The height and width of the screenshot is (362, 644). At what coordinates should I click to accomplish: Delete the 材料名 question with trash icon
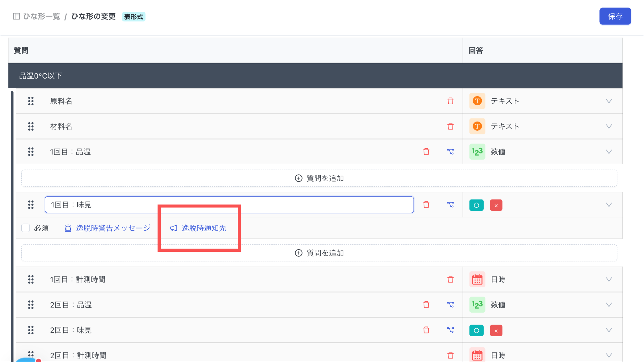(x=450, y=126)
